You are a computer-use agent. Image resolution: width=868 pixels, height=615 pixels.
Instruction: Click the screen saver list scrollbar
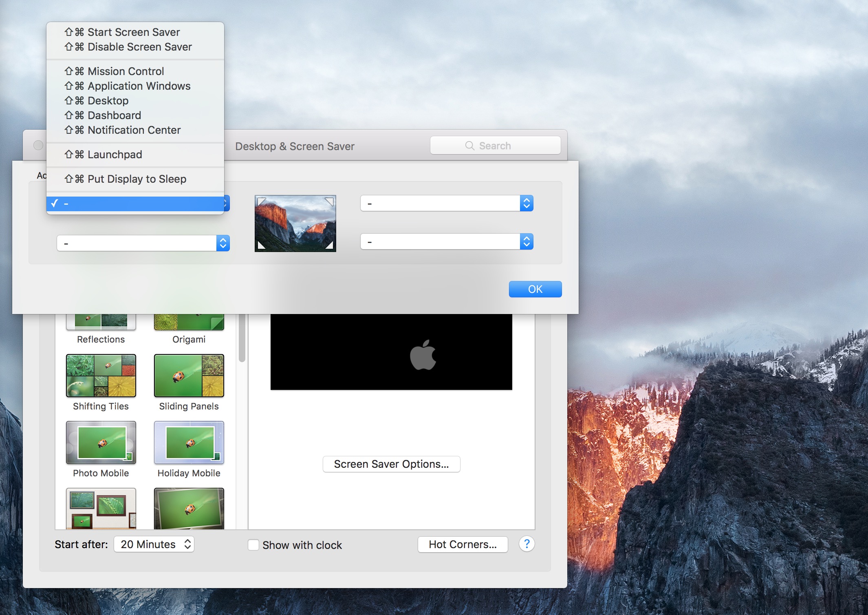242,338
